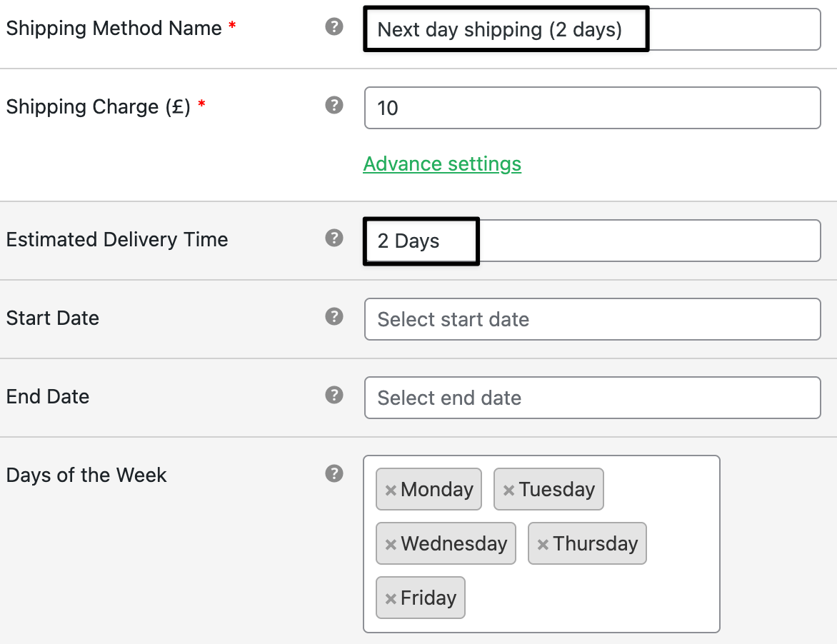Screen dimensions: 837x644
Task: Select the Monday tag label
Action: point(436,489)
